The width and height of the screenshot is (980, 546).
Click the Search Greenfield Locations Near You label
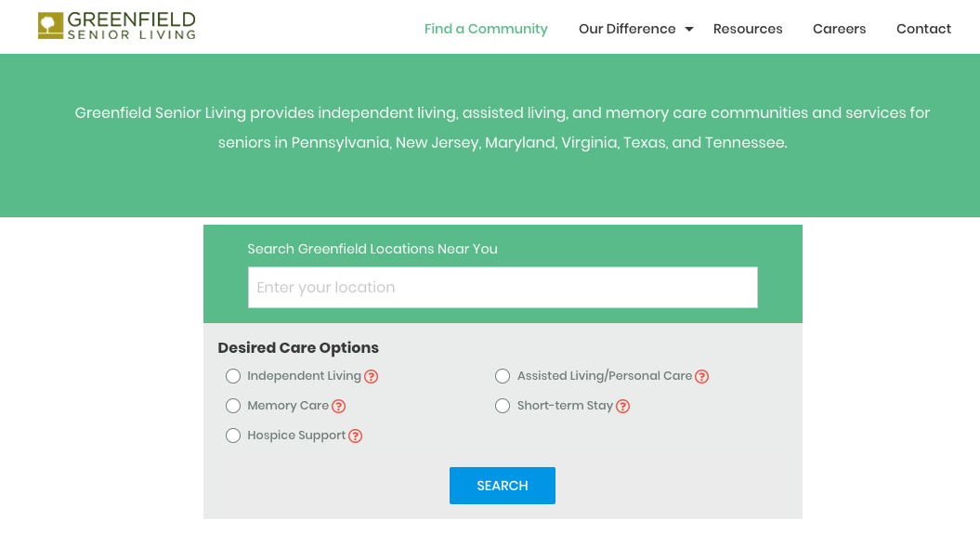click(372, 249)
